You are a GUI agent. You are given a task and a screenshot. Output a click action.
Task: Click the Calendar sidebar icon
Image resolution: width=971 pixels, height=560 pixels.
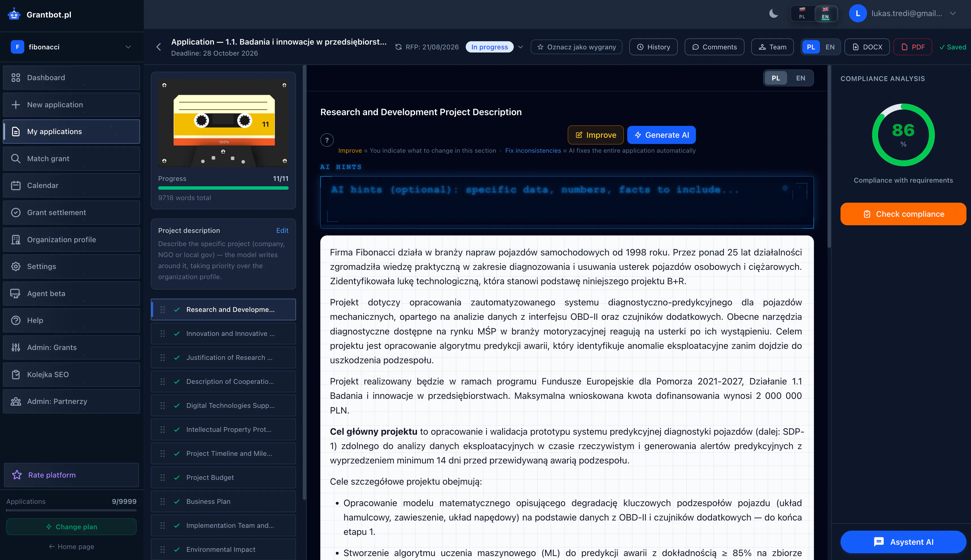click(x=16, y=185)
